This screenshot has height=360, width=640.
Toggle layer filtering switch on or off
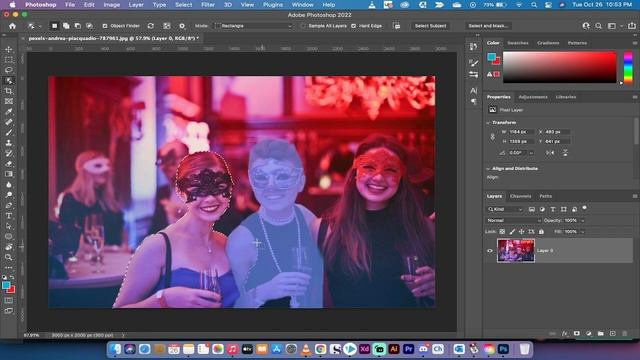pos(584,208)
